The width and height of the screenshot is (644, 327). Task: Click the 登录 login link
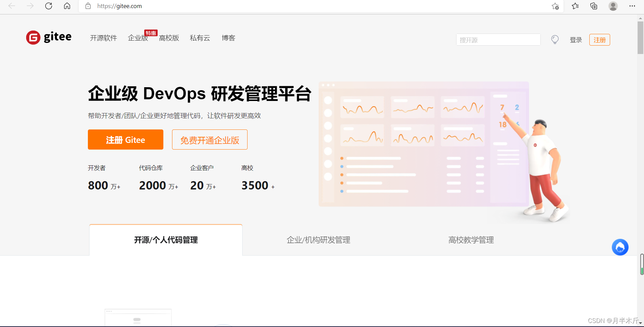576,40
